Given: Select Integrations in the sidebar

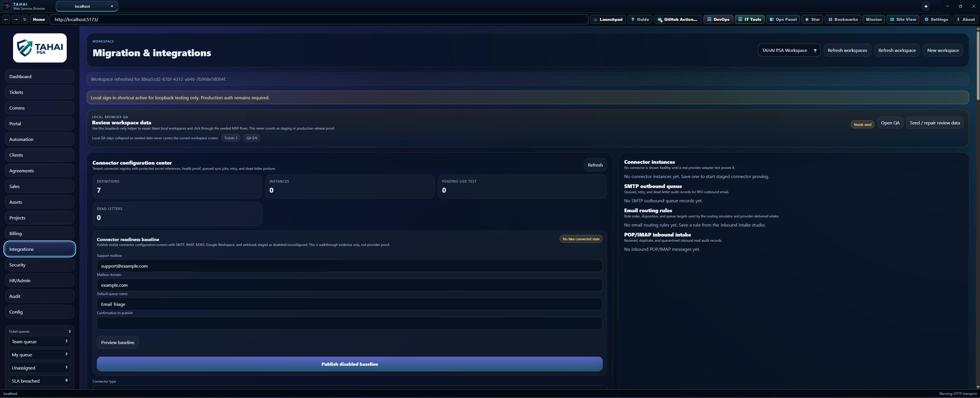Looking at the screenshot, I should click(x=40, y=249).
